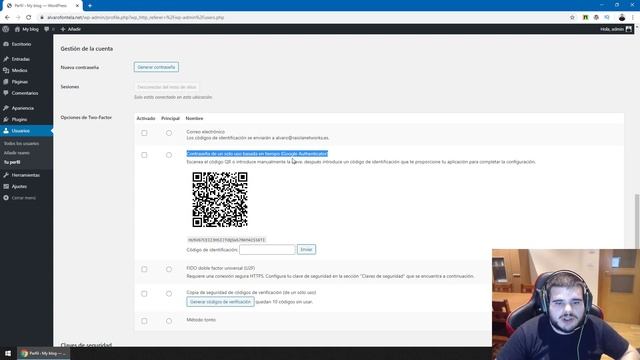Bookmark page with star icon

[x=572, y=18]
